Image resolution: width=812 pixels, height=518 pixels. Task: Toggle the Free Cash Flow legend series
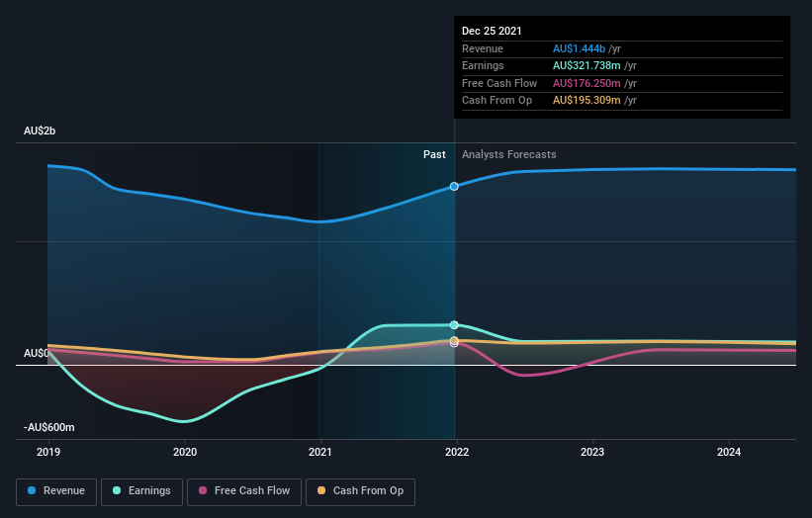pyautogui.click(x=244, y=491)
